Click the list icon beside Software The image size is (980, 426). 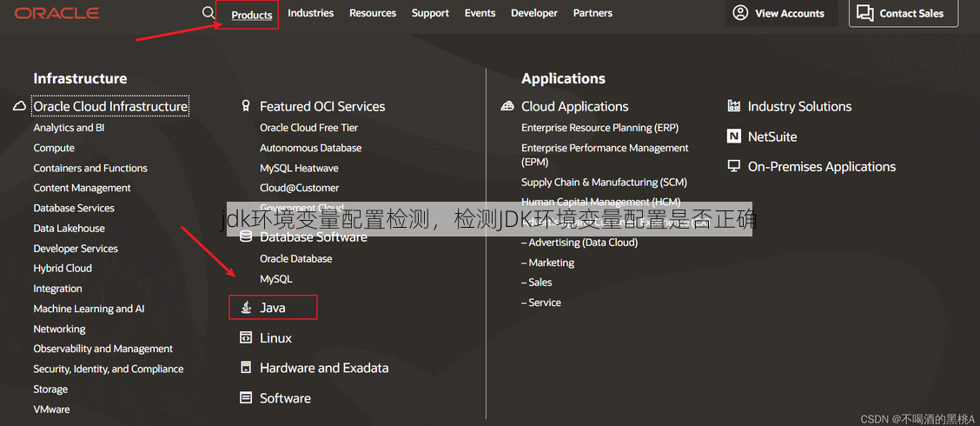click(246, 398)
